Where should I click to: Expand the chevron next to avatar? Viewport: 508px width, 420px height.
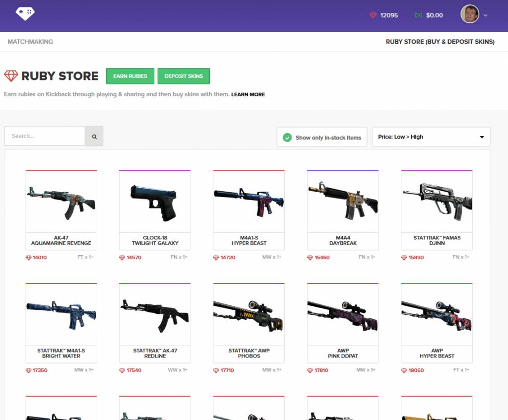coord(485,15)
